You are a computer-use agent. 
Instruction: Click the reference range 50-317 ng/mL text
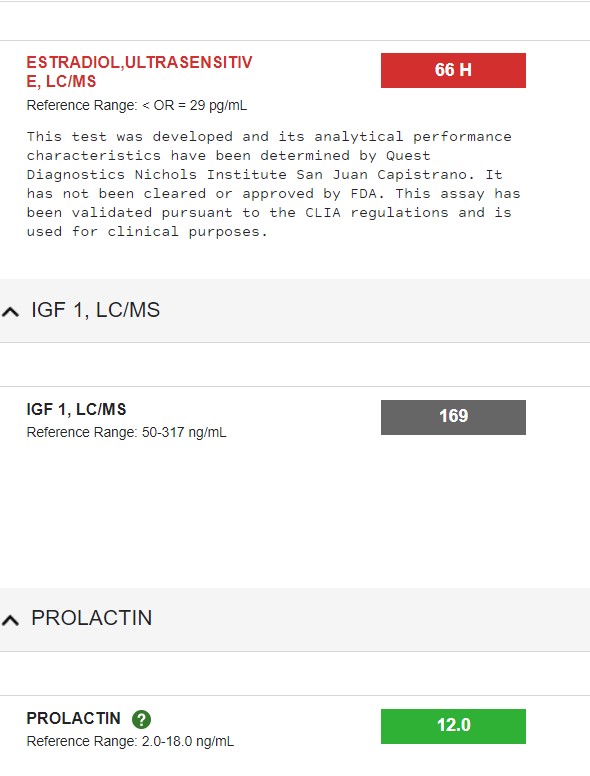point(126,433)
